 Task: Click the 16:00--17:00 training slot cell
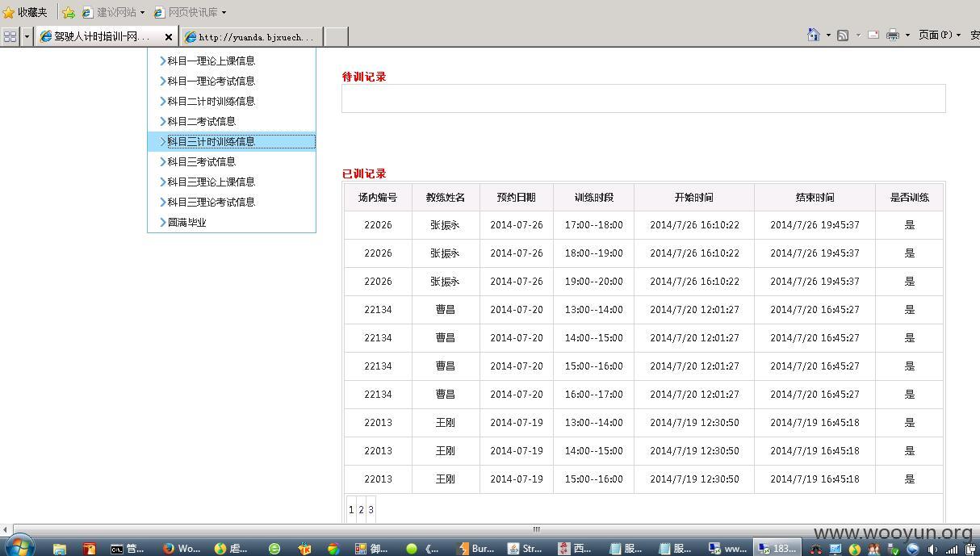click(594, 395)
